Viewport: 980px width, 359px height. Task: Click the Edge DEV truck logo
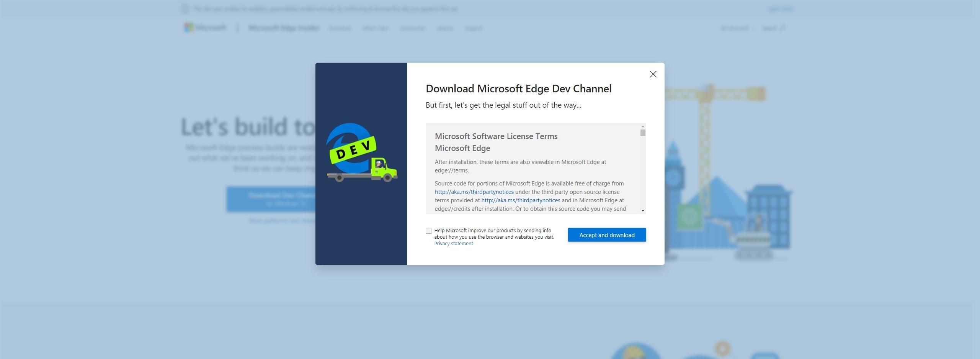click(362, 152)
